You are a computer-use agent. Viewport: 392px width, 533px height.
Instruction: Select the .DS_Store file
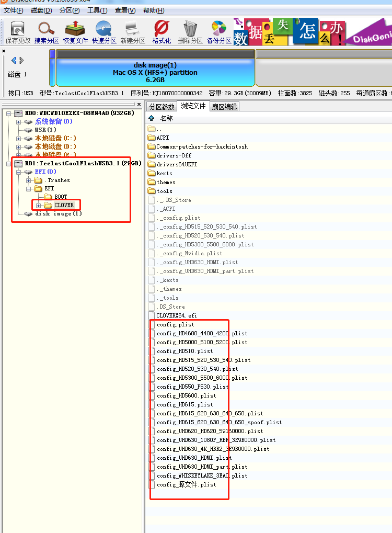[171, 307]
